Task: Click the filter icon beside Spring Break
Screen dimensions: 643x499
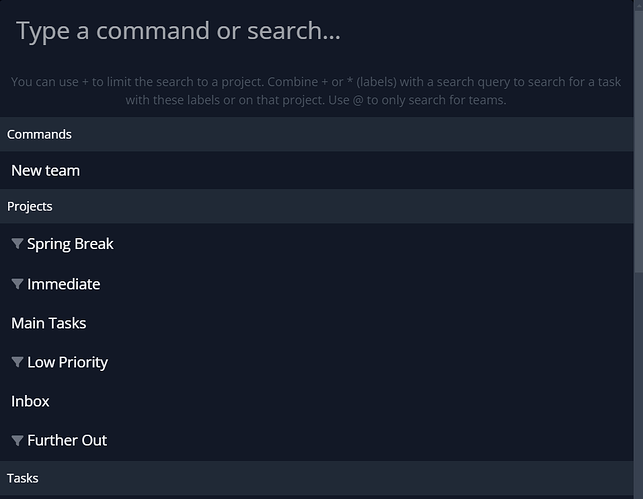Action: 17,244
